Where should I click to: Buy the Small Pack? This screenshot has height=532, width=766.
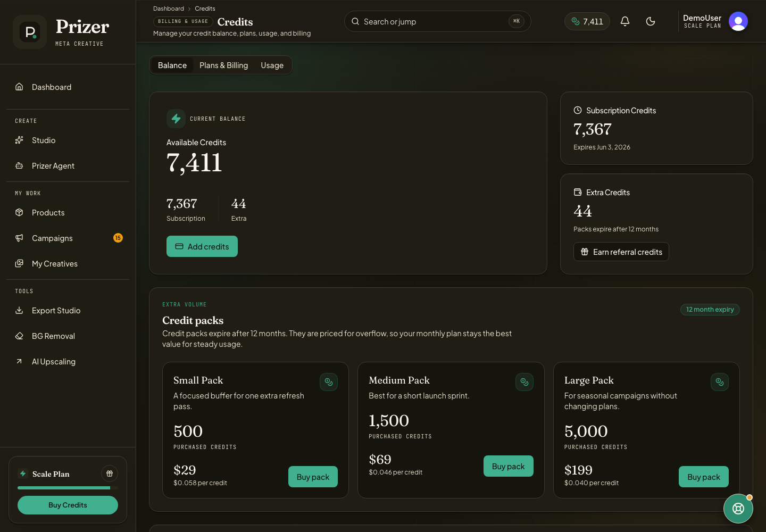click(313, 477)
